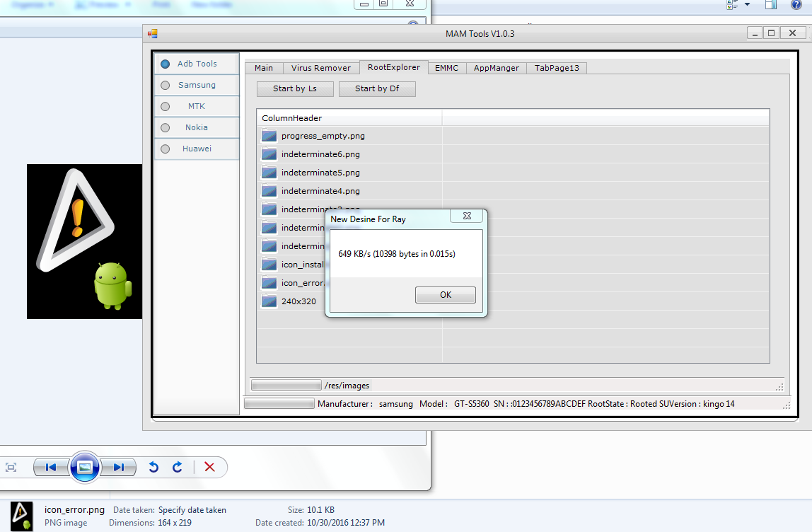812x532 pixels.
Task: Click the ColumnHeader list header
Action: point(349,118)
